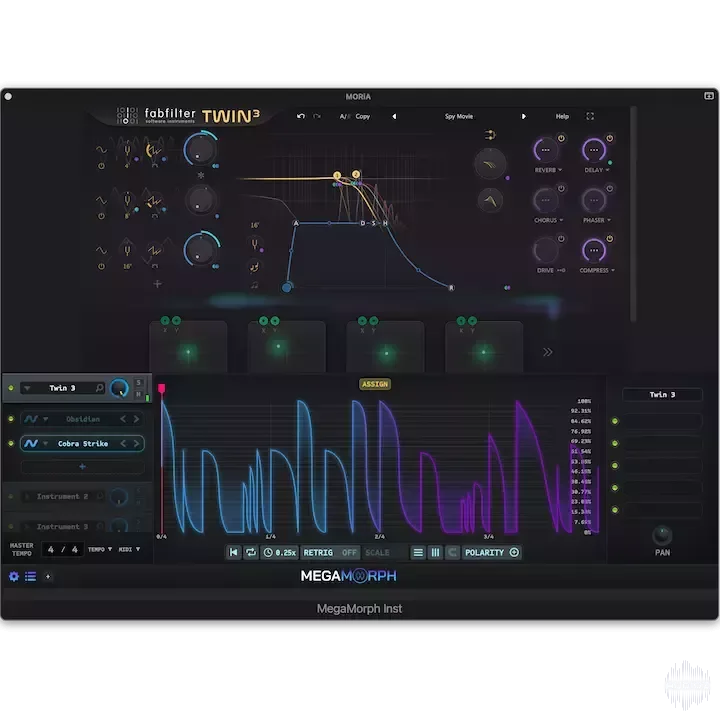
Task: Click the envelope attack point A
Action: [x=296, y=223]
